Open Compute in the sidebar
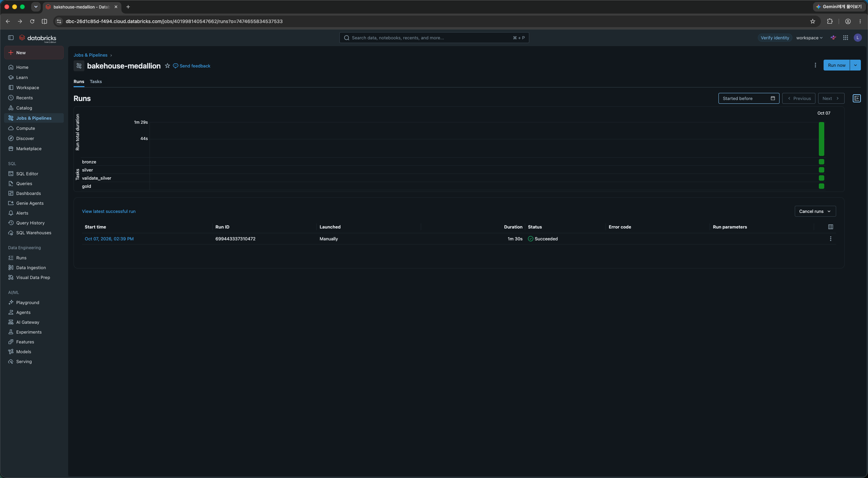 point(34,128)
